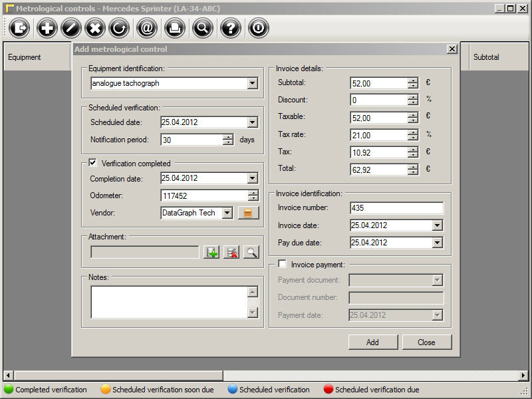The height and width of the screenshot is (399, 532).
Task: Click the email @ toolbar icon
Action: (x=146, y=28)
